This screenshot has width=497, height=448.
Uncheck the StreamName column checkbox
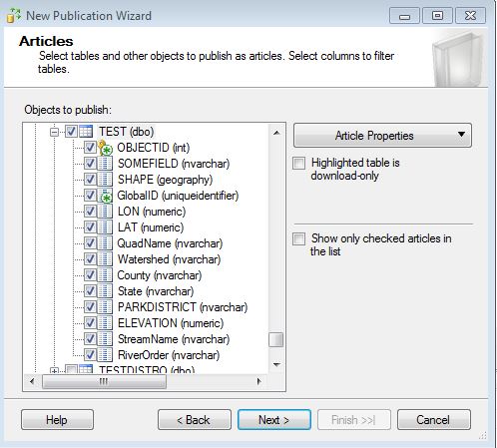tap(90, 338)
